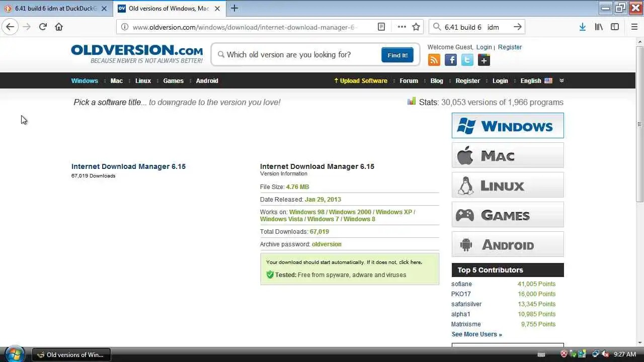The height and width of the screenshot is (362, 644).
Task: Show site information icon in address bar
Action: [125, 27]
